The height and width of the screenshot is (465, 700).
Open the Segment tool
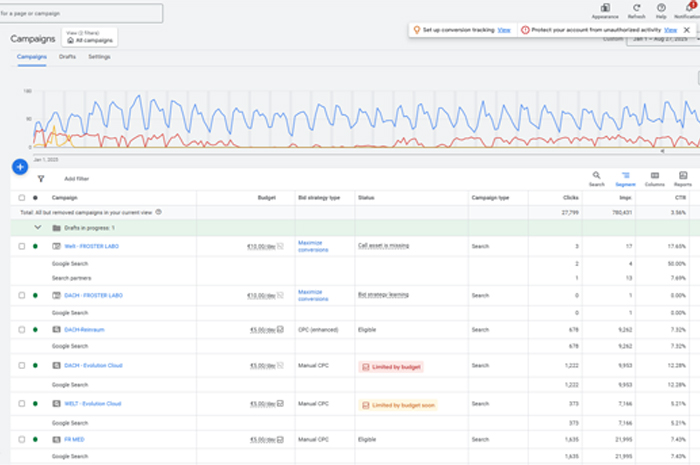pos(625,178)
